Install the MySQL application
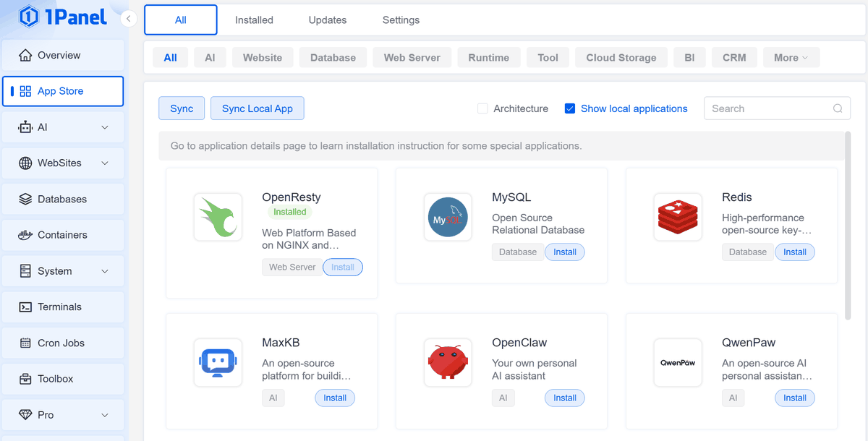 [565, 252]
